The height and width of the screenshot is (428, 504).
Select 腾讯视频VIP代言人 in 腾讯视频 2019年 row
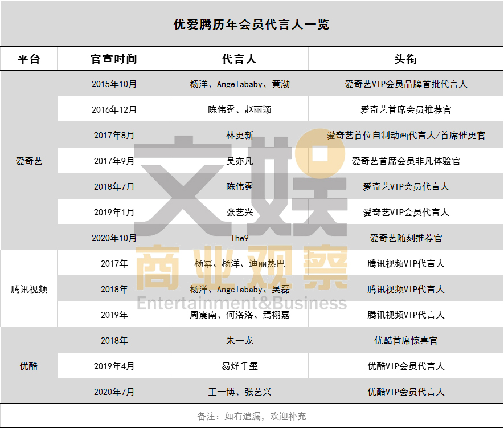click(405, 315)
